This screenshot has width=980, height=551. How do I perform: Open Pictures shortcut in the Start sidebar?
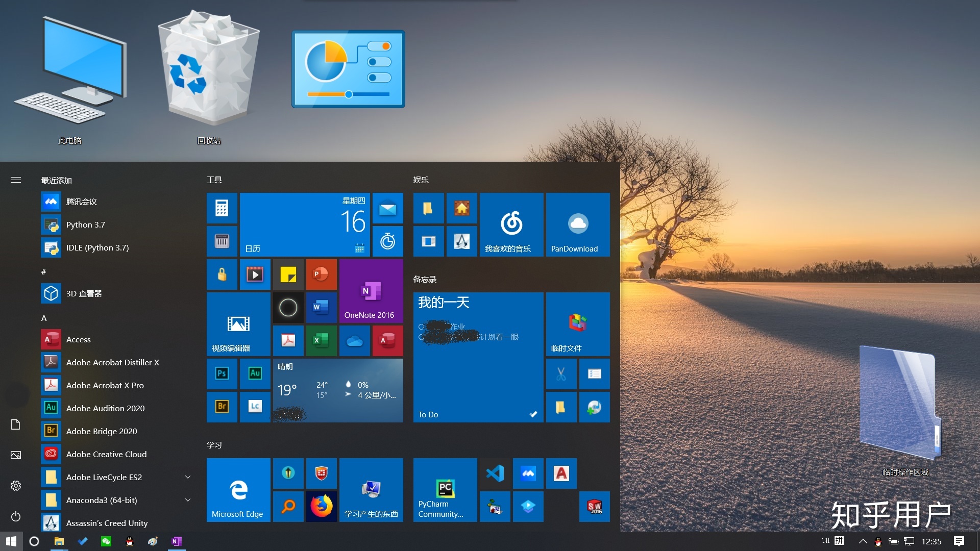pos(16,455)
